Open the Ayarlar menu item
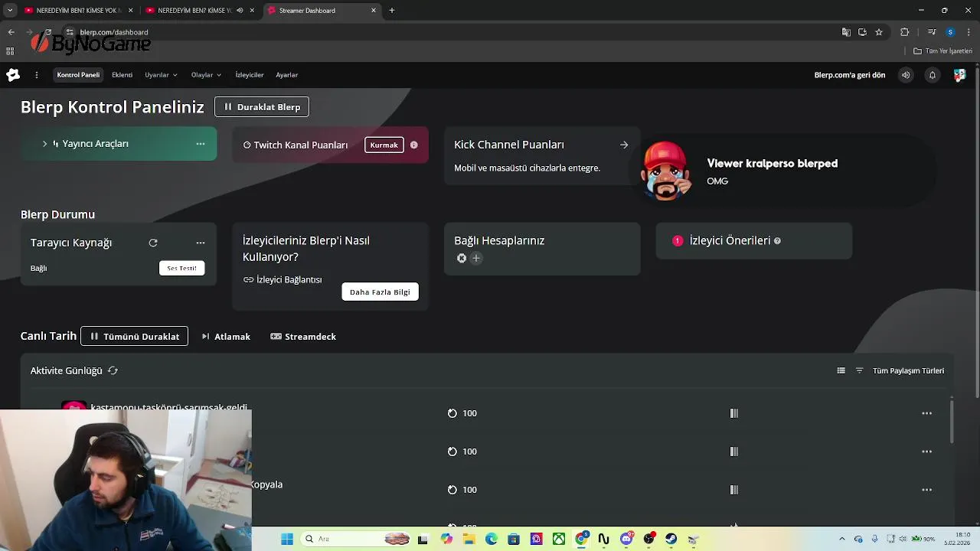Viewport: 980px width, 551px height. [287, 75]
